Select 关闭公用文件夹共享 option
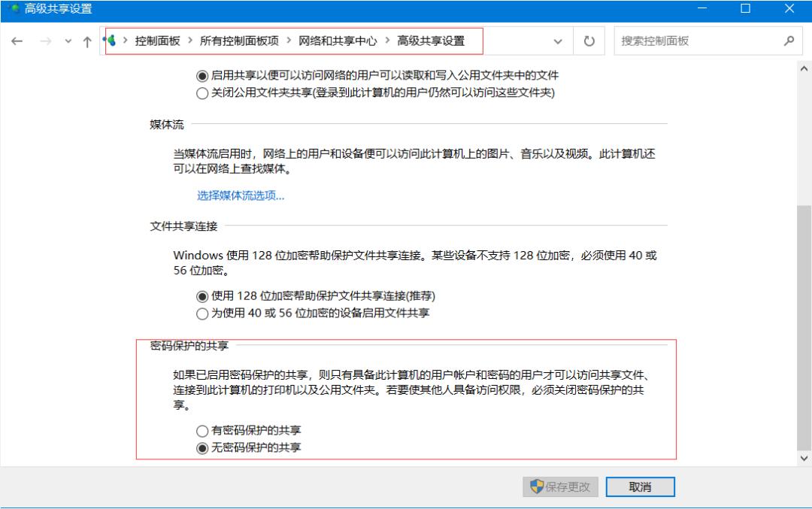The height and width of the screenshot is (509, 812). [x=201, y=92]
